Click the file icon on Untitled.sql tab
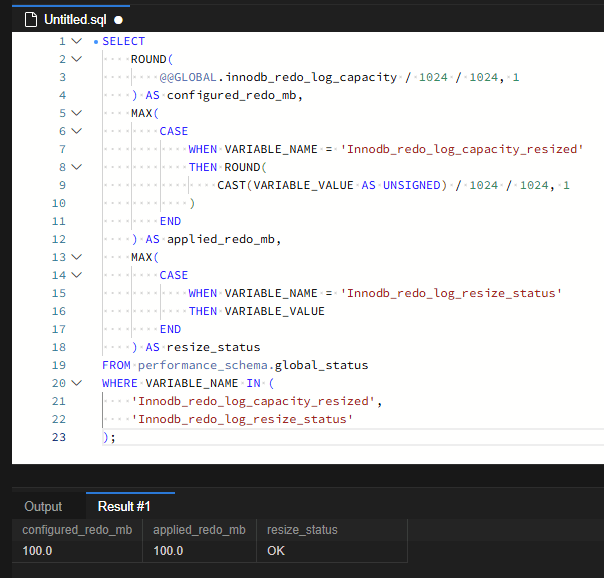The height and width of the screenshot is (578, 604). (x=31, y=19)
